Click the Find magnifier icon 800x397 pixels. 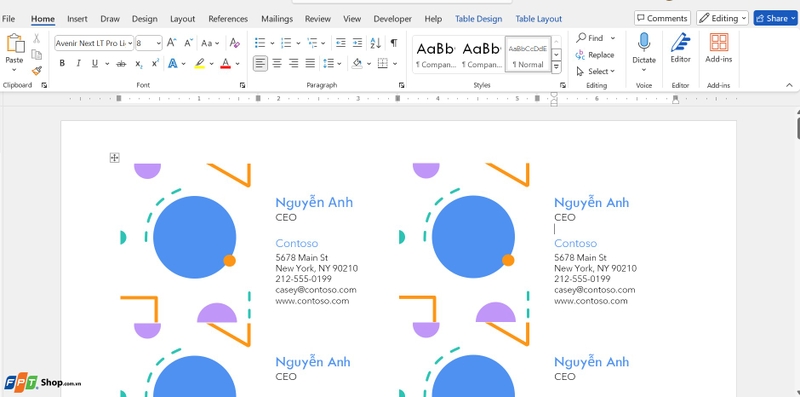pos(581,38)
